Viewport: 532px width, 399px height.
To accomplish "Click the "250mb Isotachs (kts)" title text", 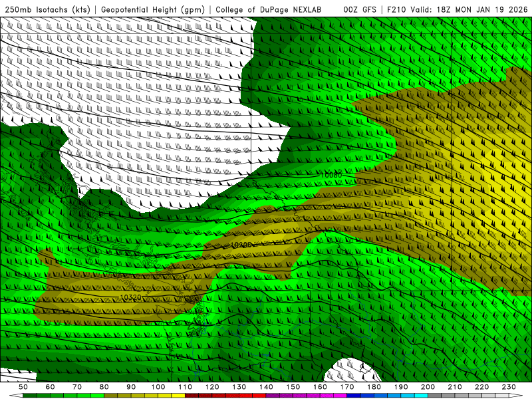I will [47, 10].
